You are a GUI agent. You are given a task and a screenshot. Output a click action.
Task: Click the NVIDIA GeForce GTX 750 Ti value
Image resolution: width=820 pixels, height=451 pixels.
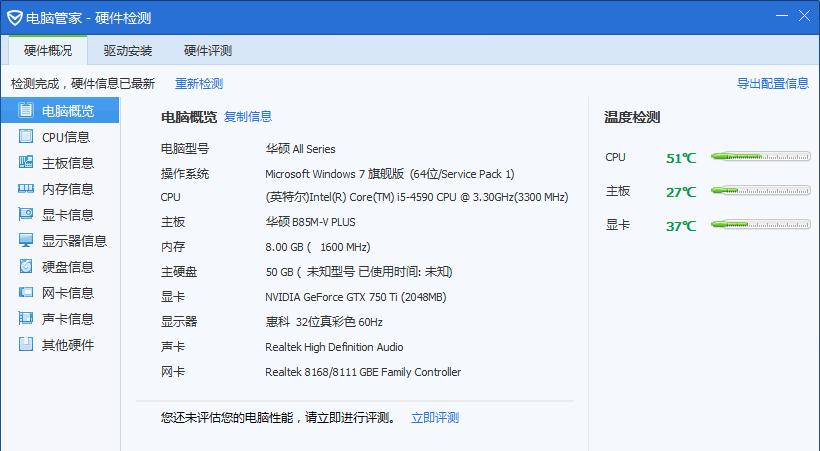tap(356, 297)
